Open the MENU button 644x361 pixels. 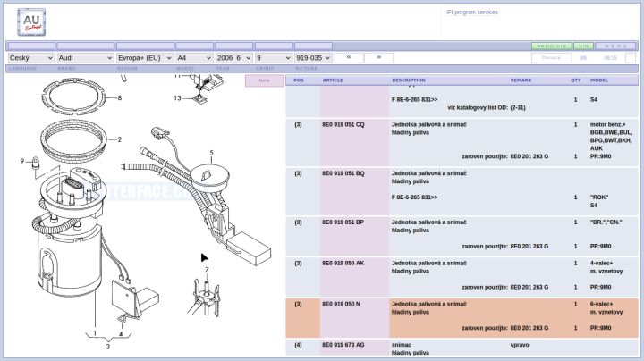pos(615,46)
